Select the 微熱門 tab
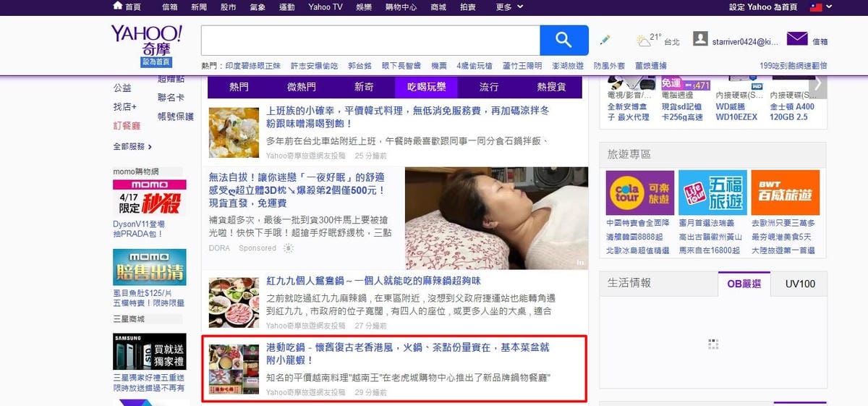The width and height of the screenshot is (868, 406). click(x=302, y=87)
